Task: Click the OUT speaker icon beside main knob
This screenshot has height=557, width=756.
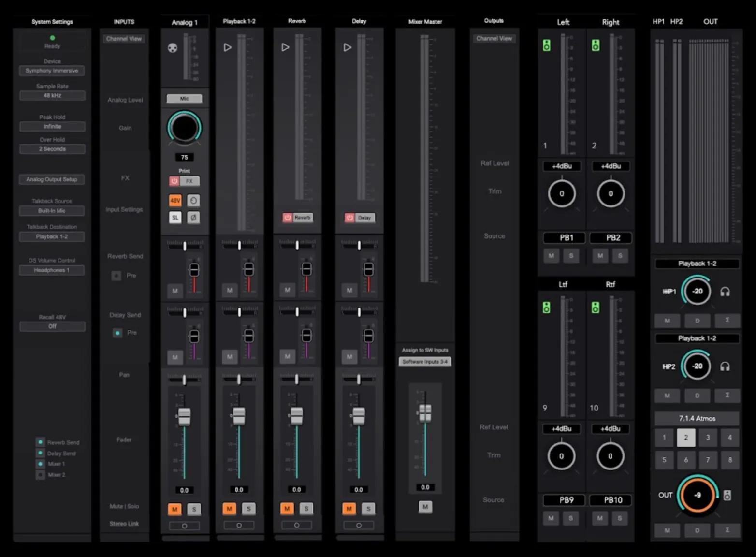Action: [727, 495]
